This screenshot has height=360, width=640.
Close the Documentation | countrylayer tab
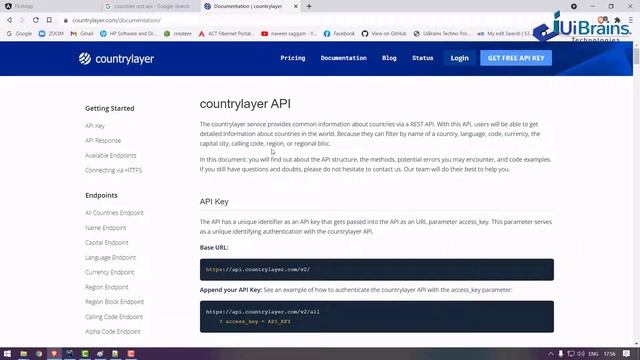[x=296, y=6]
